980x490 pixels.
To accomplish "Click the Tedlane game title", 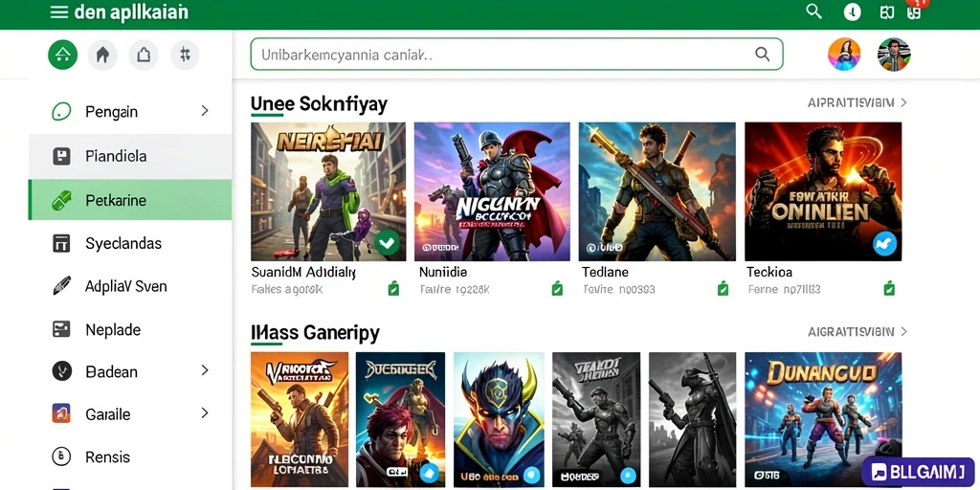I will 605,273.
